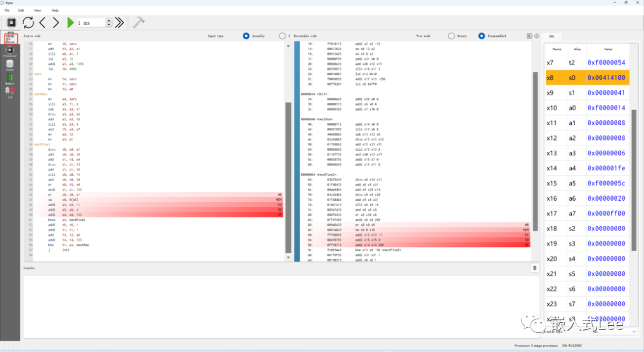Viewport: 644px width, 352px height.
Task: Click the compass icon beside the GPR tab
Action: [x=537, y=36]
